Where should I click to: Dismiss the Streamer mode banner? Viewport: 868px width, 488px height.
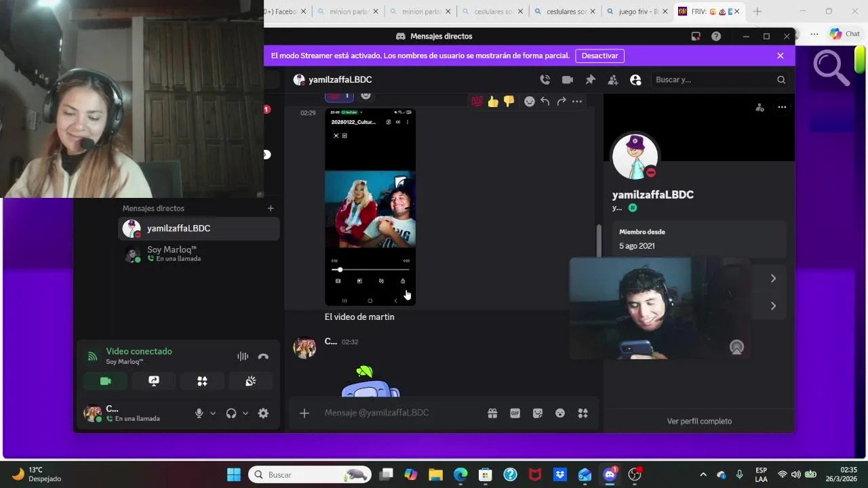(781, 56)
